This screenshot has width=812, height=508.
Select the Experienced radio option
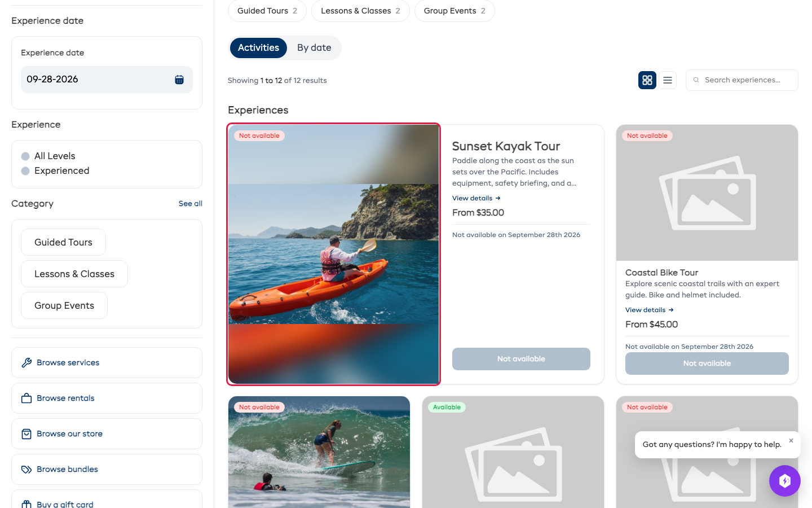(x=25, y=171)
